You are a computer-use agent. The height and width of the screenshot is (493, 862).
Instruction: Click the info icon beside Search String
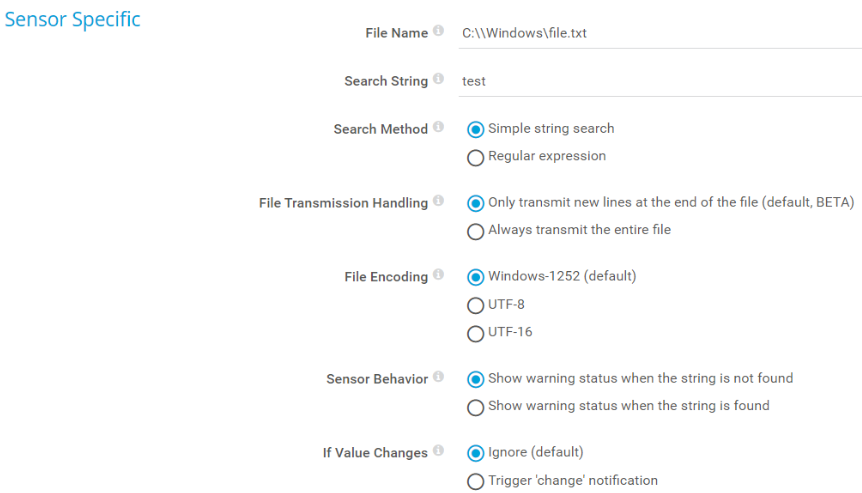click(438, 80)
